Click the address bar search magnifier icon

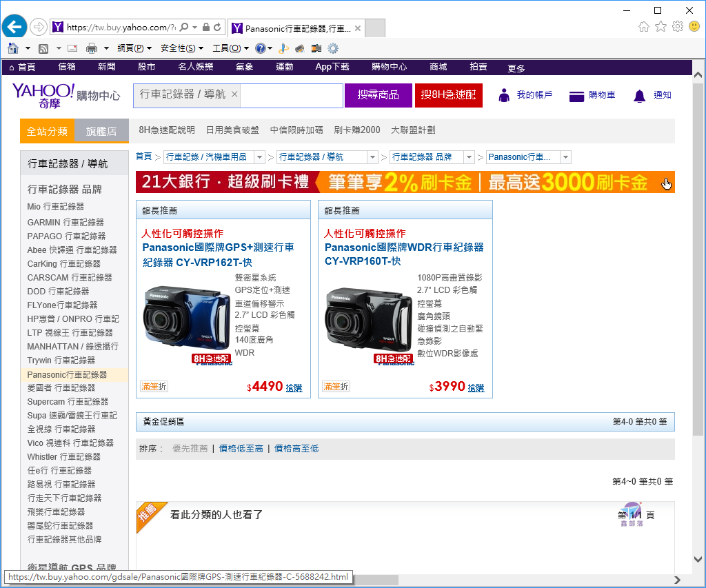tap(183, 27)
